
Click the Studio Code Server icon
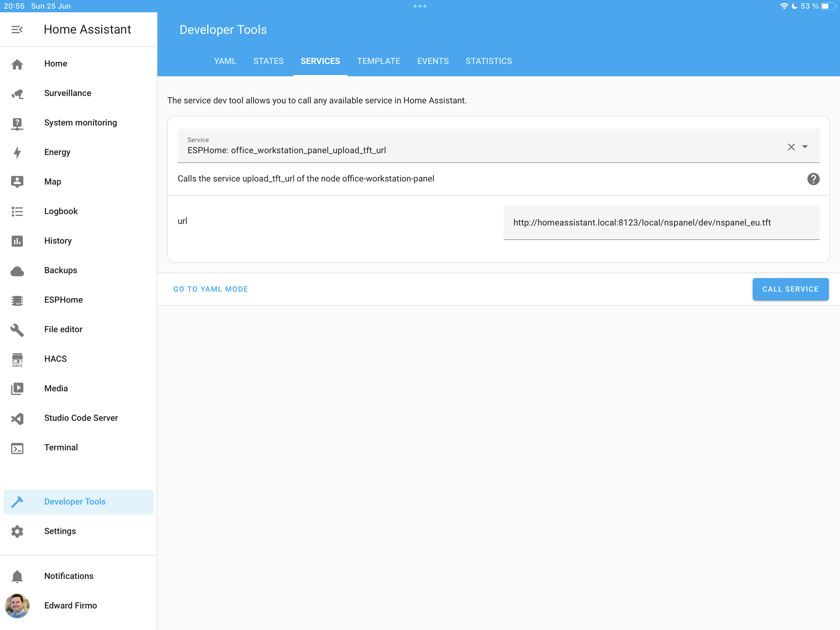coord(17,419)
